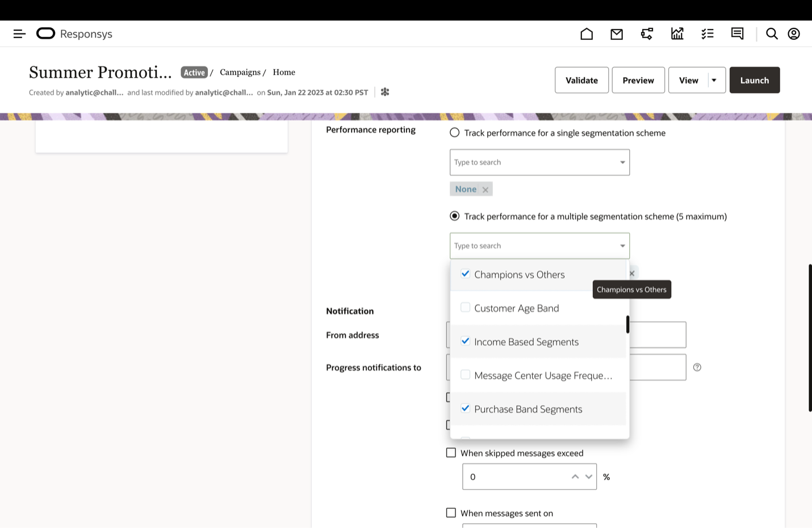Enable When messages sent on checkbox

pos(451,513)
